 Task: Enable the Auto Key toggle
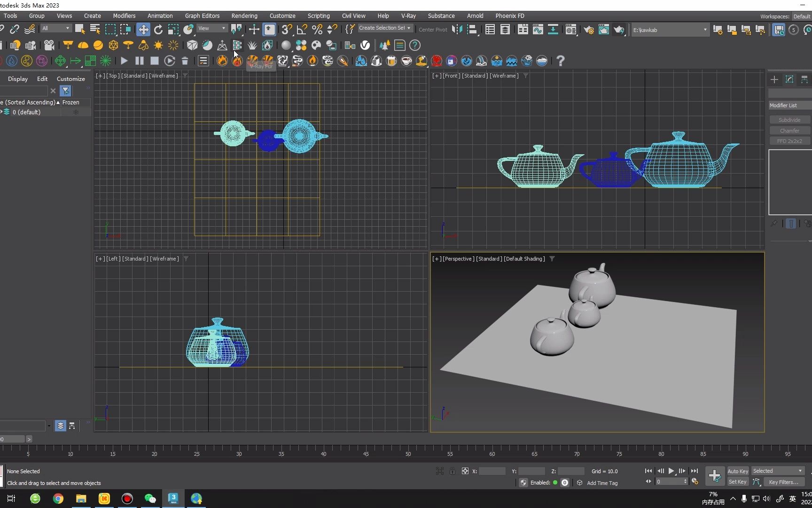click(738, 471)
